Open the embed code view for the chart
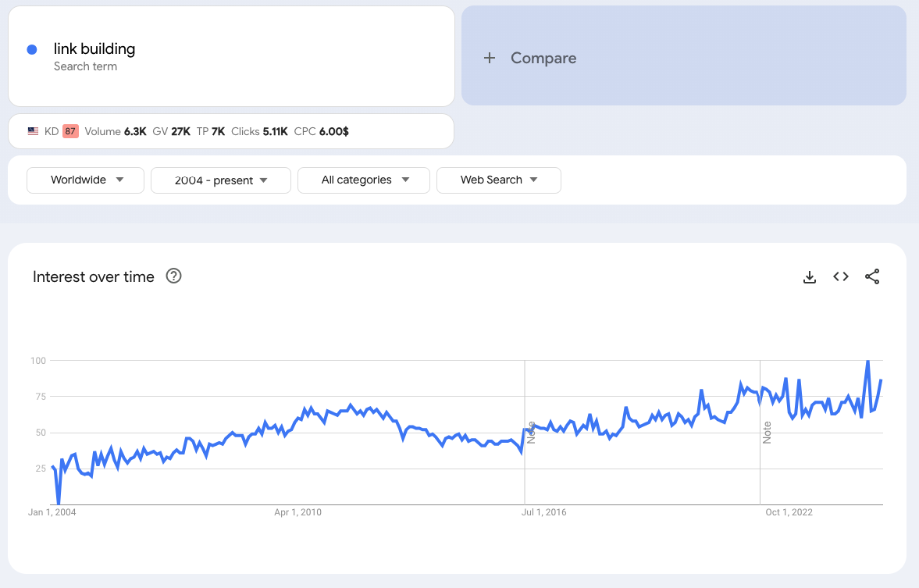This screenshot has width=919, height=588. tap(841, 276)
